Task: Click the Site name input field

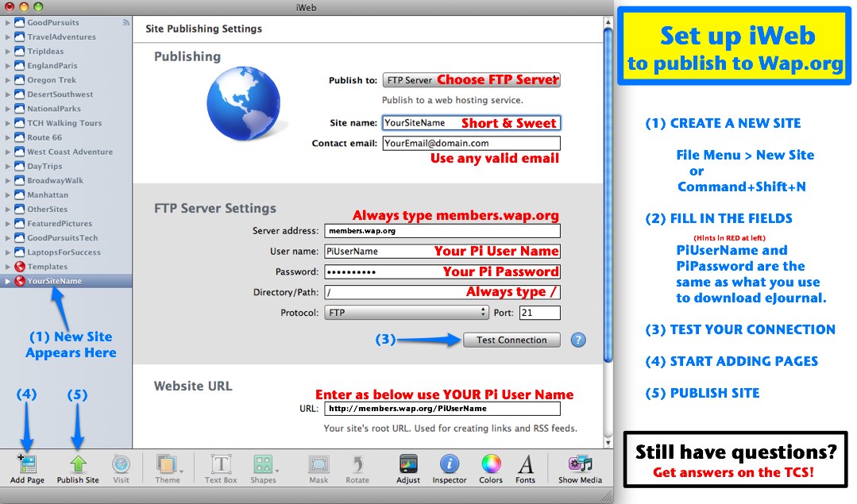Action: click(x=472, y=123)
